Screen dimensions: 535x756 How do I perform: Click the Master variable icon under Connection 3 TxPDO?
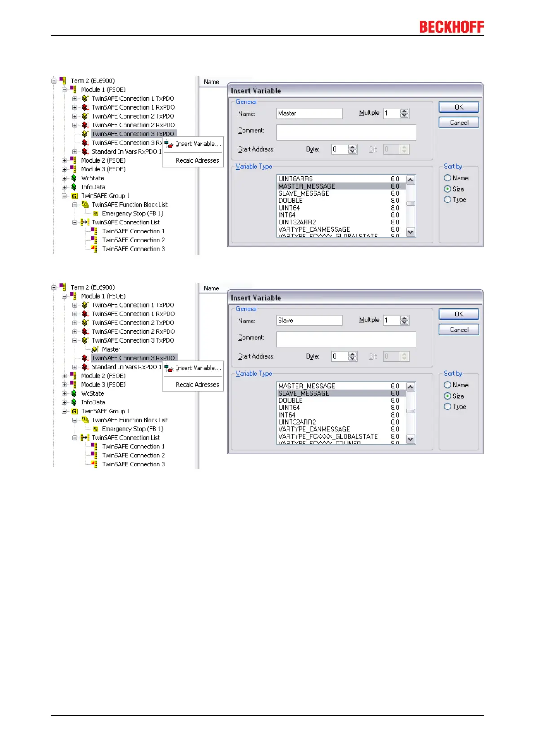[x=95, y=349]
